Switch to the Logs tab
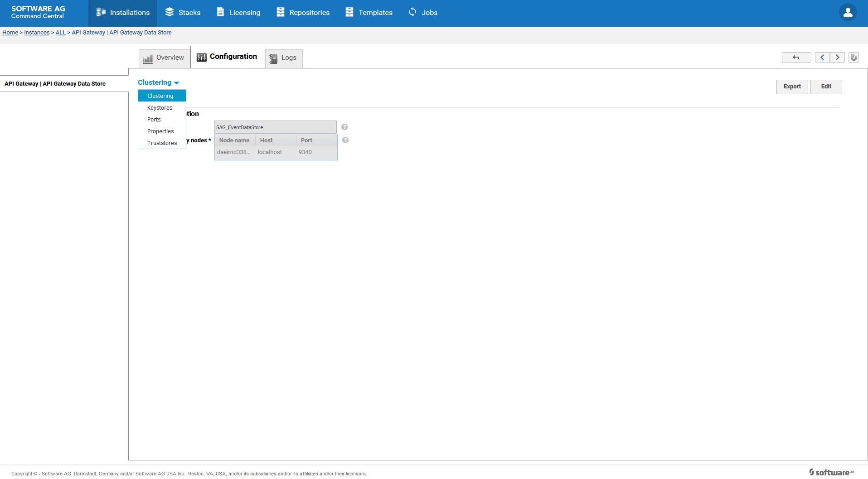The height and width of the screenshot is (479, 868). click(x=284, y=58)
